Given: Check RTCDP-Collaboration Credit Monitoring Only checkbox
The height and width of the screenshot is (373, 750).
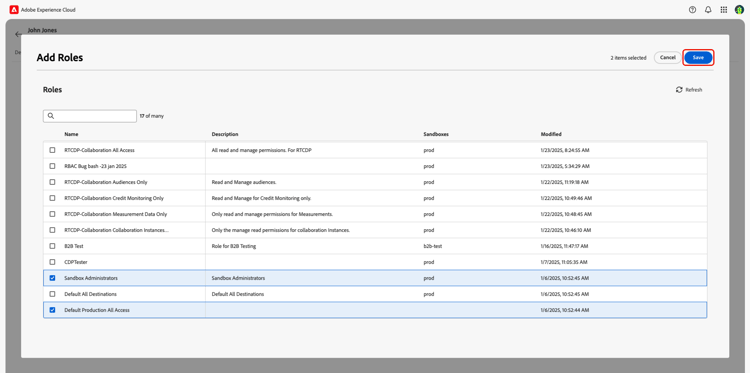Looking at the screenshot, I should pos(53,198).
